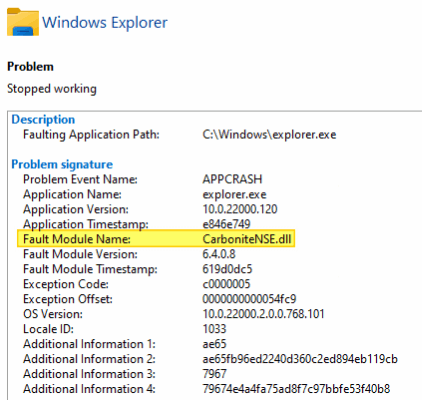The width and height of the screenshot is (422, 400).
Task: Select the APPCRASH value
Action: coord(232,179)
